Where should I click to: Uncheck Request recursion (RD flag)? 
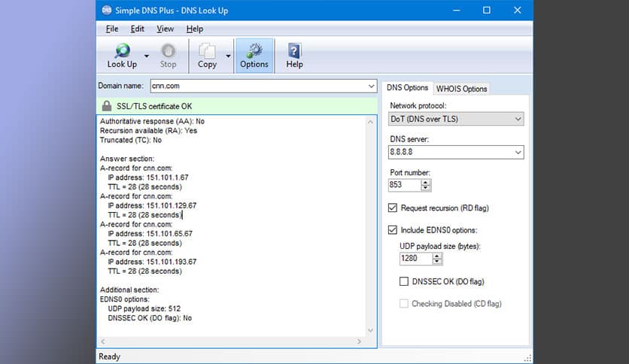coord(393,208)
